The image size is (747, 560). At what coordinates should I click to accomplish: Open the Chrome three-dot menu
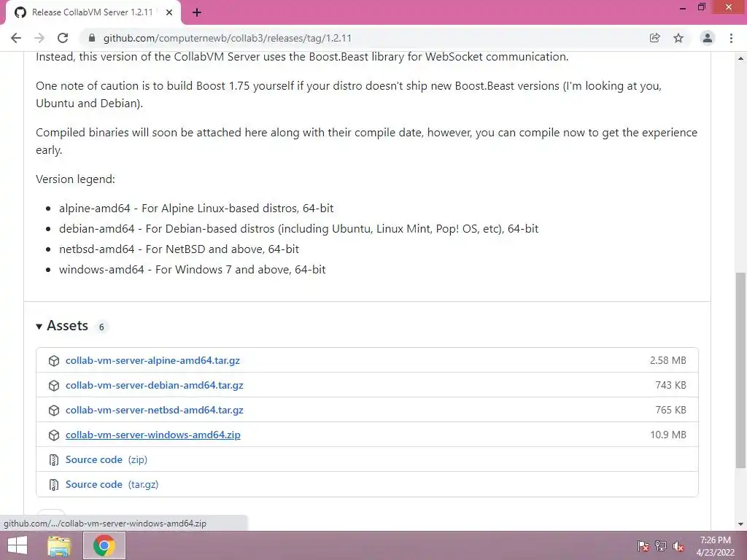731,38
